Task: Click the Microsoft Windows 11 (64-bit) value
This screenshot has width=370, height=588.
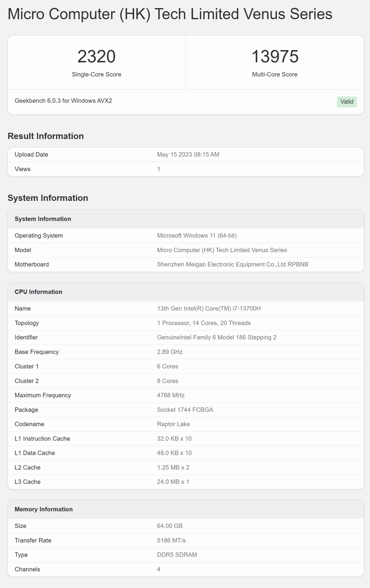Action: coord(197,236)
